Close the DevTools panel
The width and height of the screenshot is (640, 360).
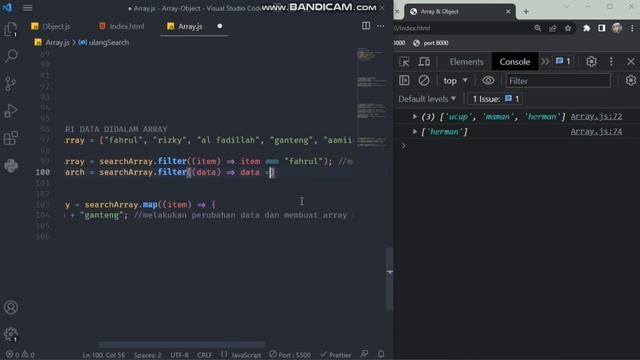[631, 62]
